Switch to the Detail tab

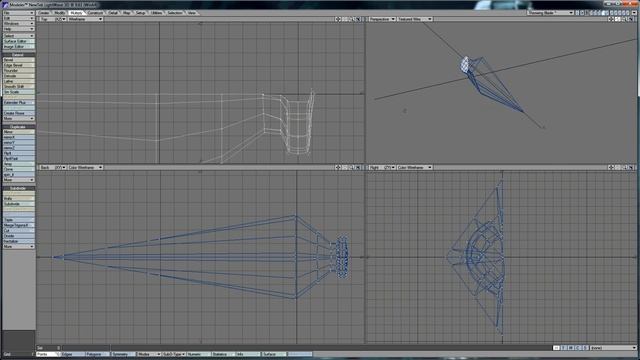113,13
